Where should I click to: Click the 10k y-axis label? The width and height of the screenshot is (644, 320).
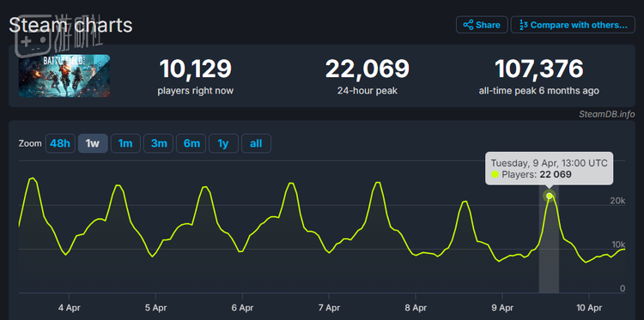tap(617, 245)
